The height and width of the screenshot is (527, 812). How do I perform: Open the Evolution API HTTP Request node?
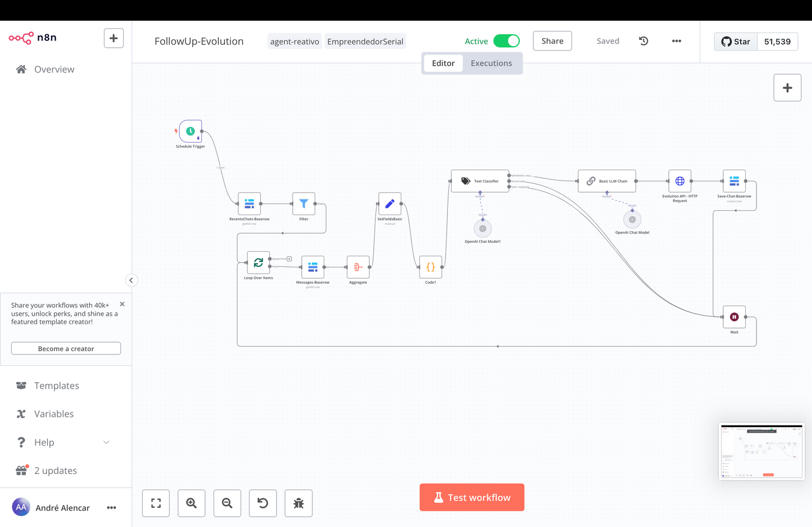pos(679,181)
